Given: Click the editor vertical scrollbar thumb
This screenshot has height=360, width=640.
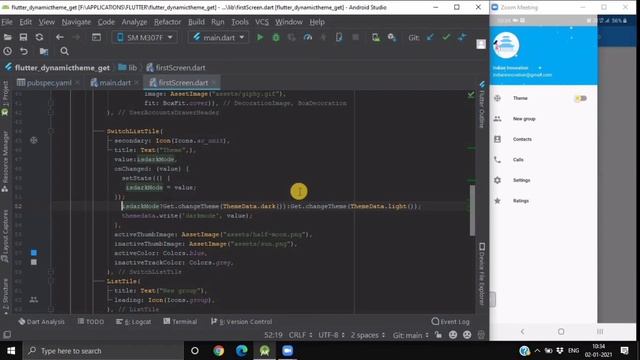Looking at the screenshot, I should pyautogui.click(x=472, y=210).
